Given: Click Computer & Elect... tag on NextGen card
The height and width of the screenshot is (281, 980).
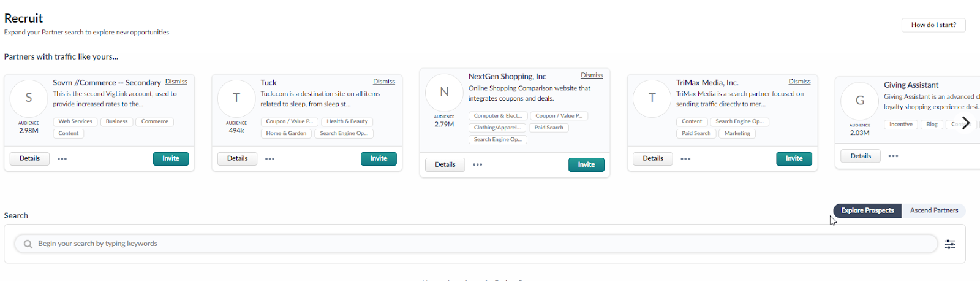Looking at the screenshot, I should click(498, 116).
